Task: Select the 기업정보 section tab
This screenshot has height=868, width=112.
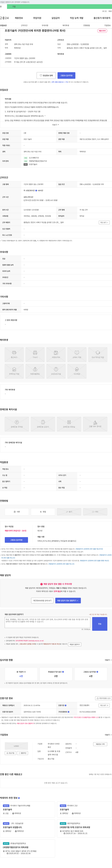Action: [107, 25]
